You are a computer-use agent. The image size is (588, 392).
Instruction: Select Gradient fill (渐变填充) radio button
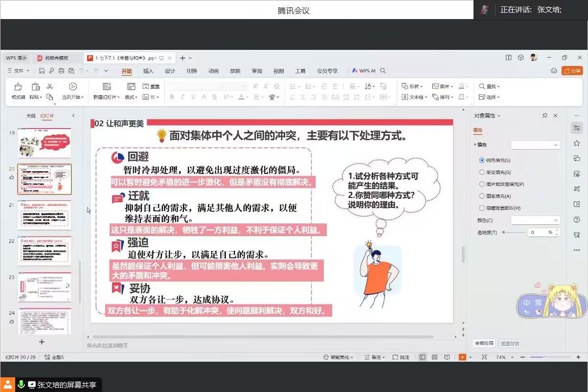click(x=482, y=173)
